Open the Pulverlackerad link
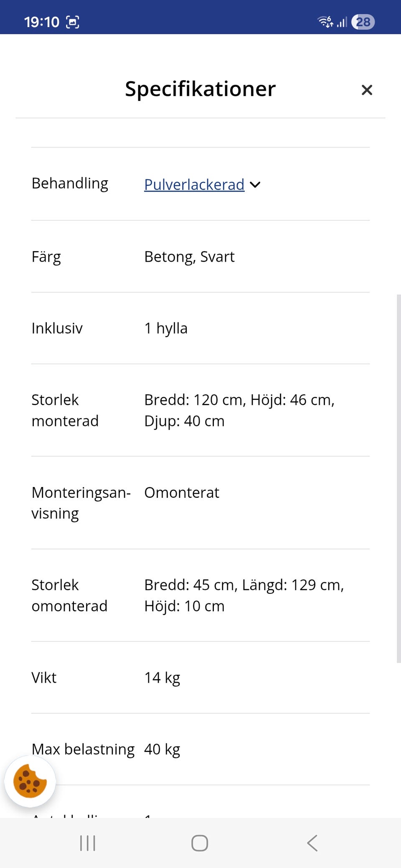This screenshot has width=401, height=868. click(194, 184)
